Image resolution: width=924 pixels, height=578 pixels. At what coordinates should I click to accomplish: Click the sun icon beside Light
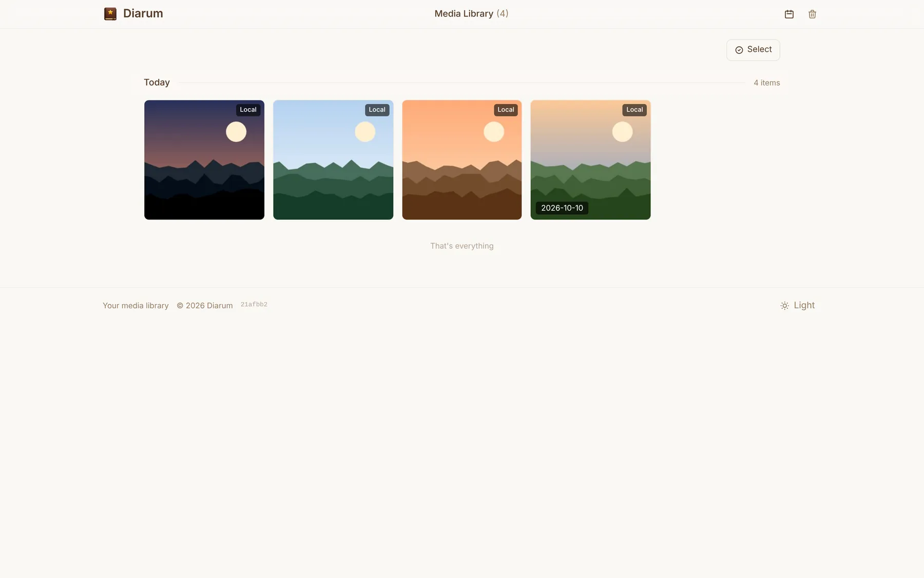784,306
